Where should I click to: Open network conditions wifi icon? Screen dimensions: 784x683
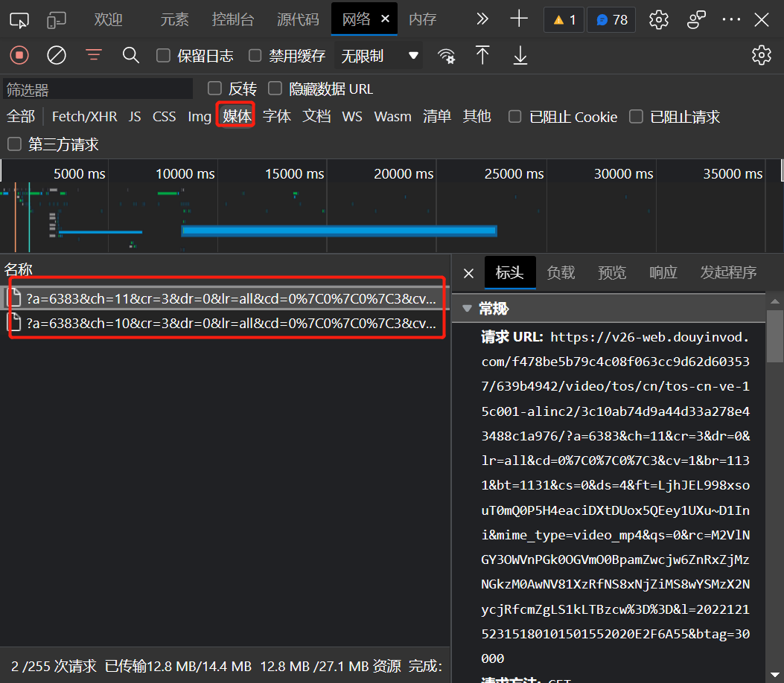pyautogui.click(x=447, y=56)
